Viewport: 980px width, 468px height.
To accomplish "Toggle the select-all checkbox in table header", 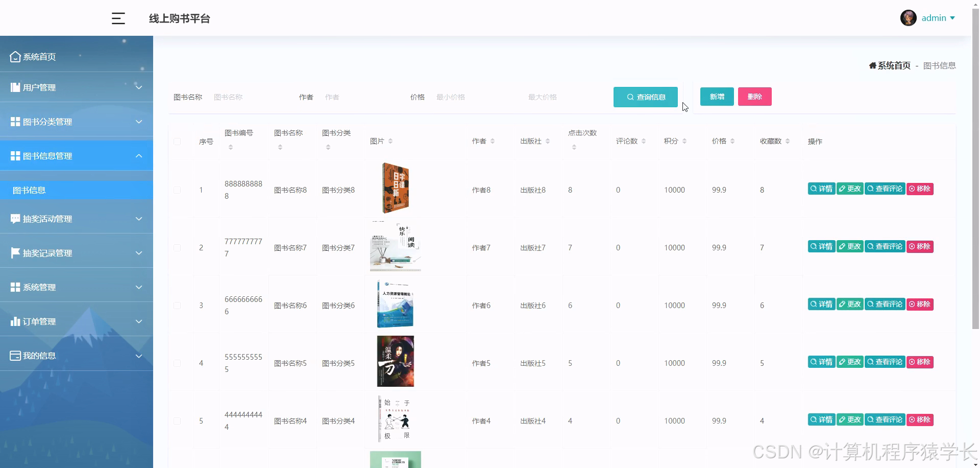I will pos(177,142).
